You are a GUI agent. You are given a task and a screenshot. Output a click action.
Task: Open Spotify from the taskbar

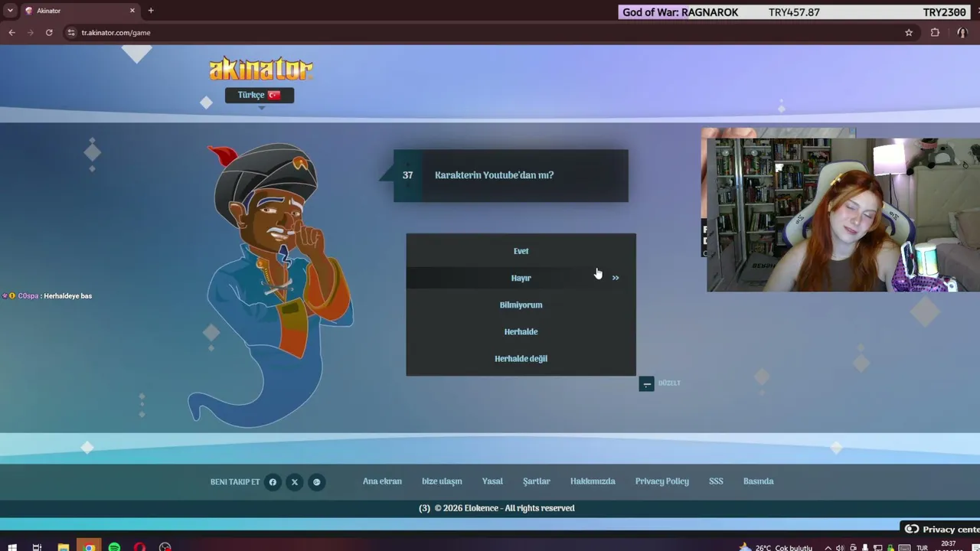point(114,547)
